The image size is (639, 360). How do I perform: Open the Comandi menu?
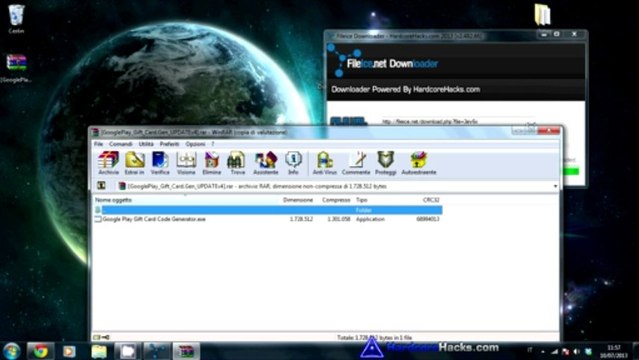[x=121, y=144]
